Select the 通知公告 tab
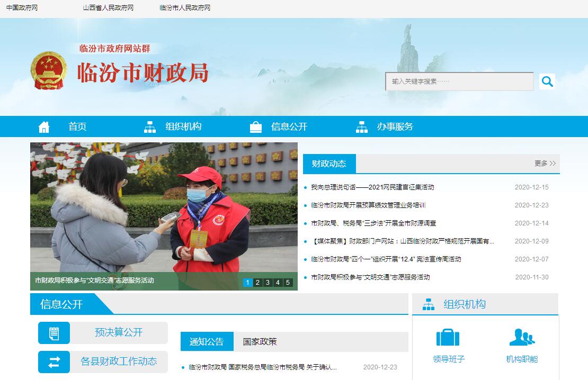This screenshot has height=380, width=588. click(207, 342)
